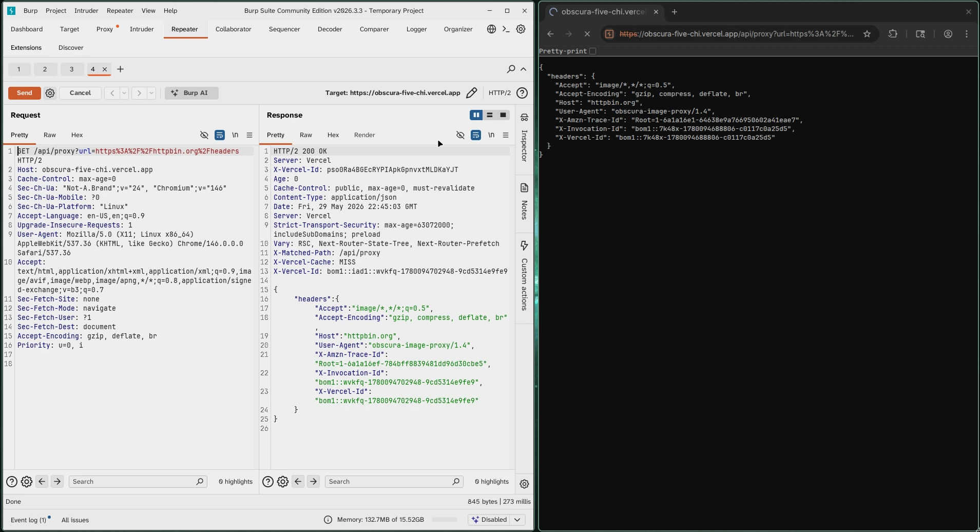Open the Notes side panel
The height and width of the screenshot is (532, 980).
(x=524, y=201)
